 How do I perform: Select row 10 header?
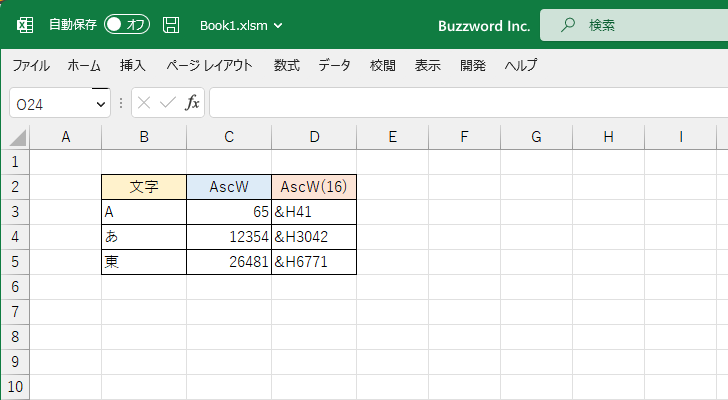pyautogui.click(x=15, y=387)
